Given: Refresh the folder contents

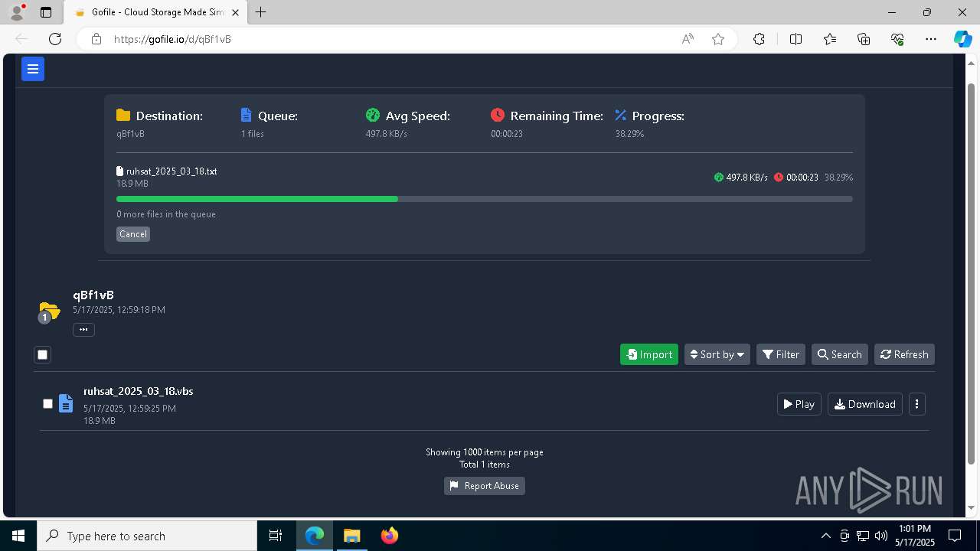Looking at the screenshot, I should click(x=904, y=354).
